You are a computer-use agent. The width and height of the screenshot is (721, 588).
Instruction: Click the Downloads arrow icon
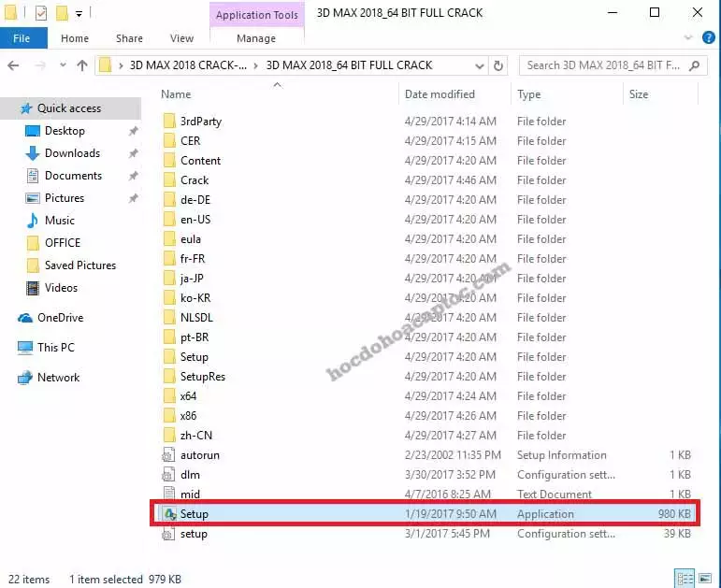[32, 153]
